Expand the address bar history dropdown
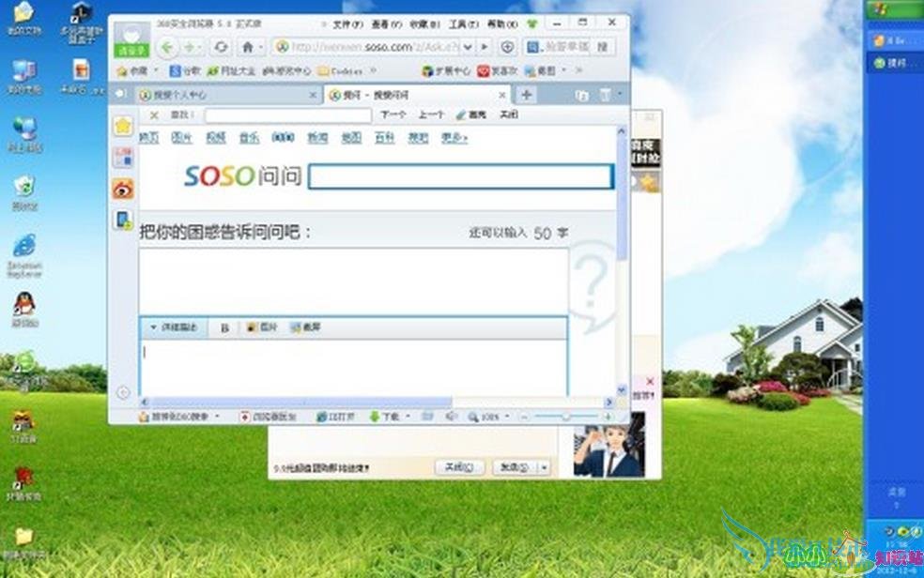The height and width of the screenshot is (578, 924). pos(468,47)
